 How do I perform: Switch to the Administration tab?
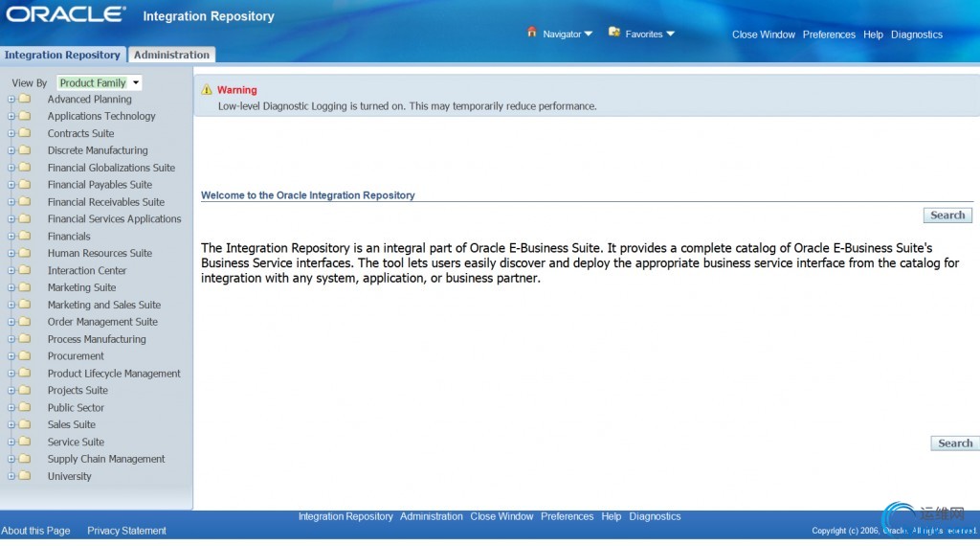[171, 55]
